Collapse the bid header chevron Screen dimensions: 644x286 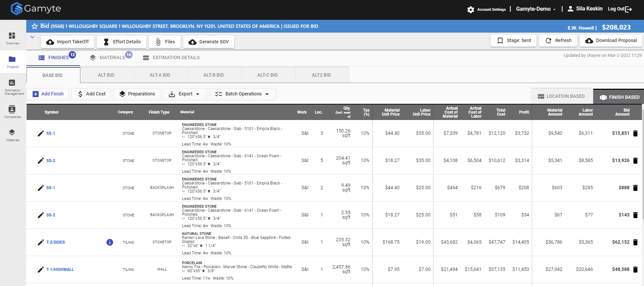32,37
